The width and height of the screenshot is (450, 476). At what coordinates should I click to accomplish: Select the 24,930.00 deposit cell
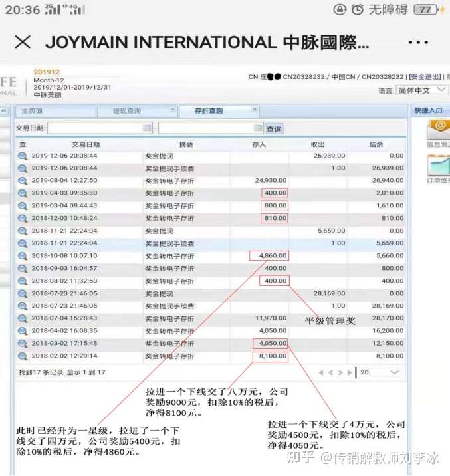(271, 181)
